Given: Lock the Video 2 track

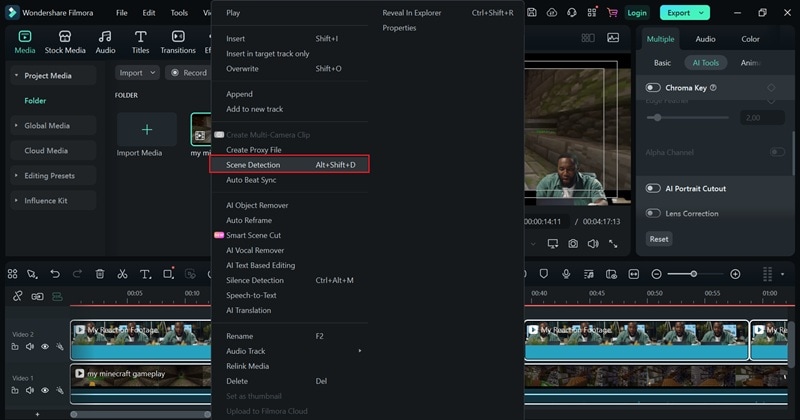Looking at the screenshot, I should 15,347.
